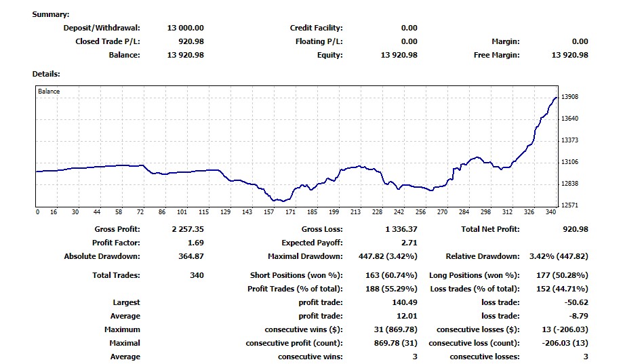
Task: Click the Balance label inside the chart
Action: click(49, 92)
